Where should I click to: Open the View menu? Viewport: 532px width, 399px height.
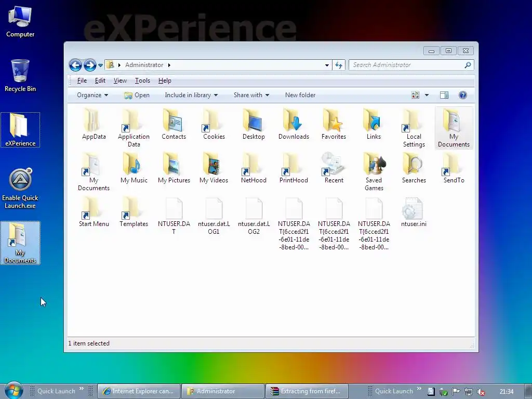coord(120,81)
